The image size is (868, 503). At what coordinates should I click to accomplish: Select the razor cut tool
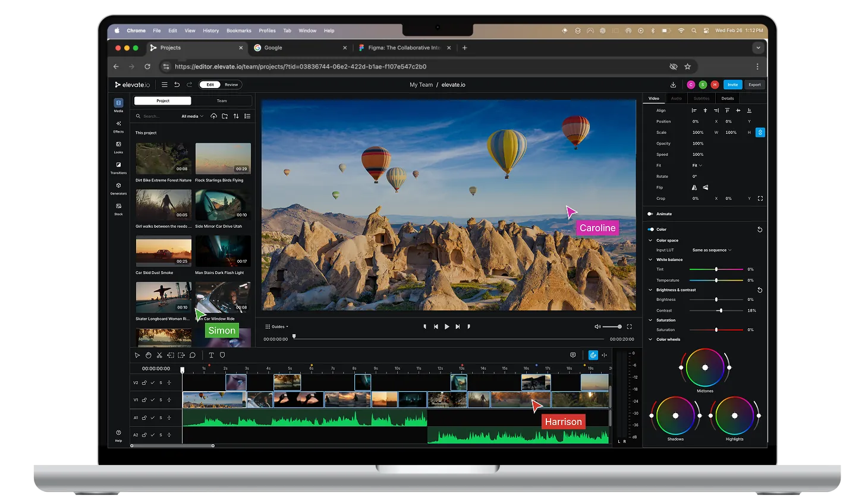159,355
